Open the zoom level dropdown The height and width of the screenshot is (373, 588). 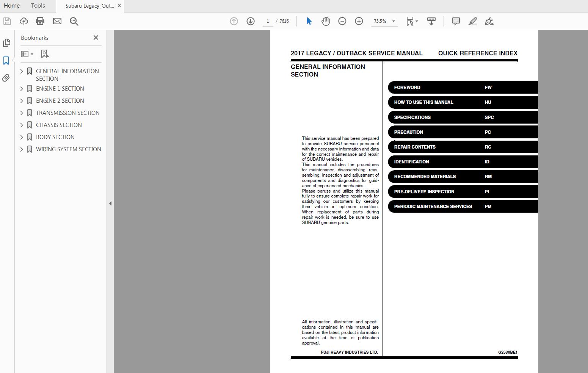394,21
